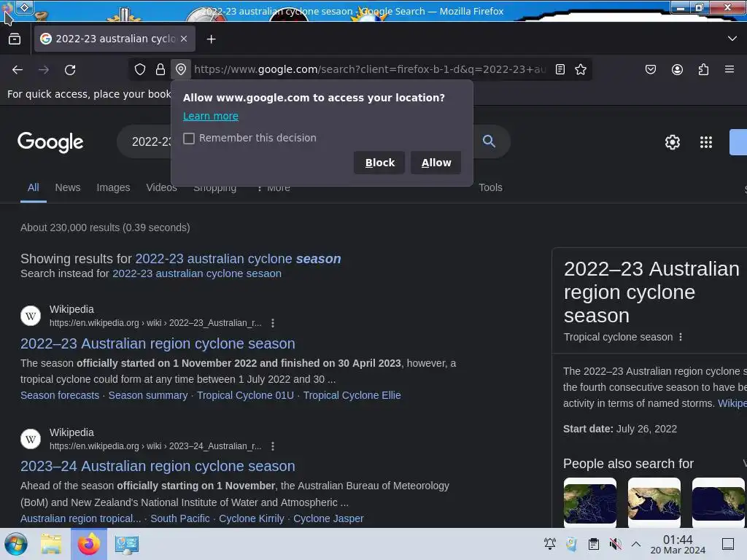The width and height of the screenshot is (747, 560).
Task: Toggle reader view icon in address bar
Action: [560, 69]
